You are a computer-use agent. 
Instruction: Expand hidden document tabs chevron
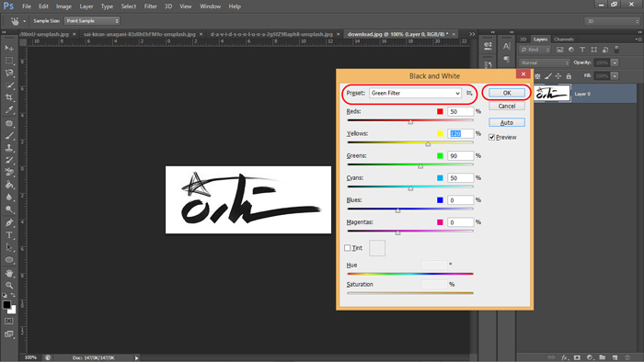pyautogui.click(x=472, y=34)
